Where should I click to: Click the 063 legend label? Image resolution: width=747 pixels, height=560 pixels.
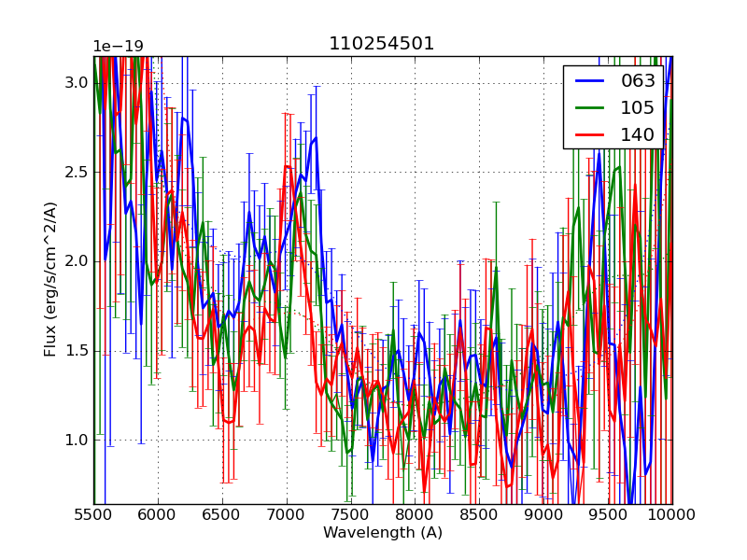click(638, 81)
